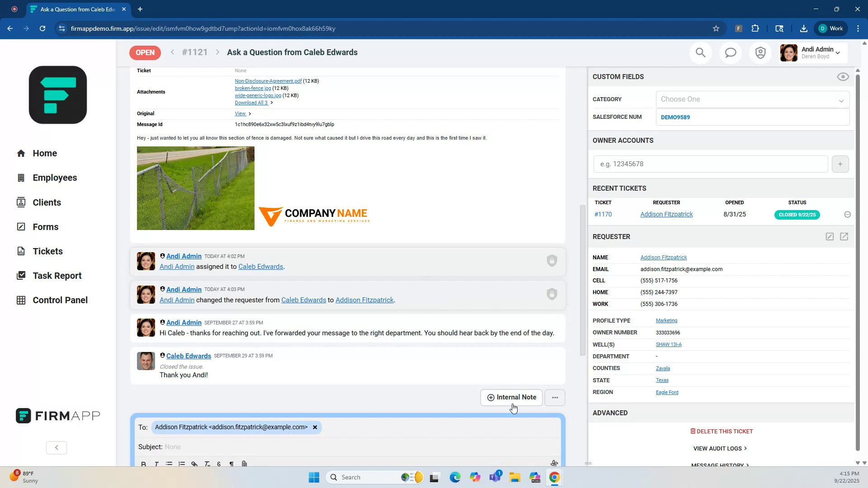Screen dimensions: 868x488
Task: Toggle paragraph marks in the compose toolbar
Action: (231, 464)
